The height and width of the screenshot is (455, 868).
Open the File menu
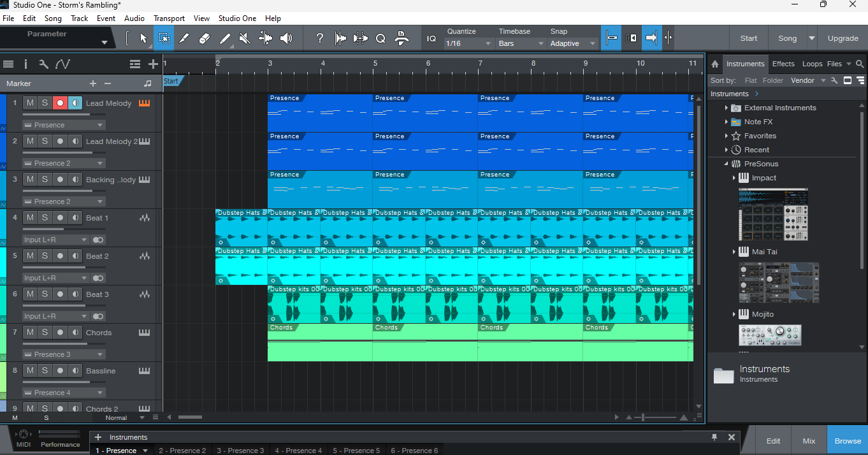tap(8, 18)
